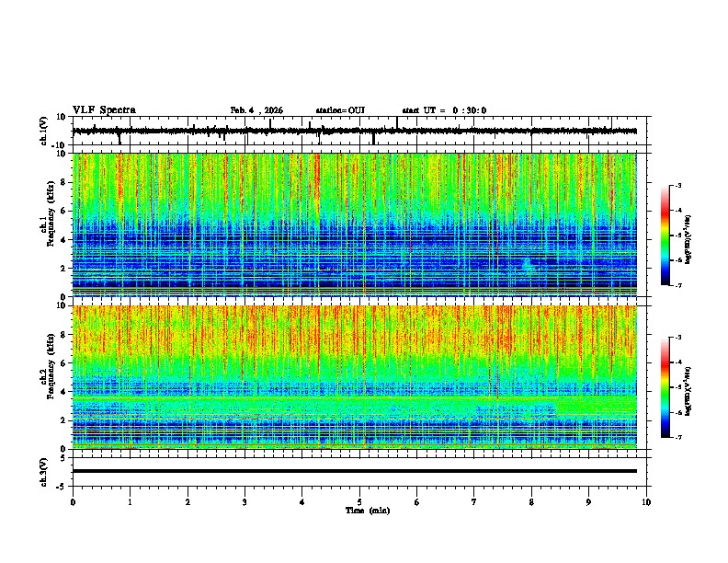Viewport: 728px width, 563px height.
Task: Click the "-10" tick on ch.1(V) axis
Action: [59, 145]
